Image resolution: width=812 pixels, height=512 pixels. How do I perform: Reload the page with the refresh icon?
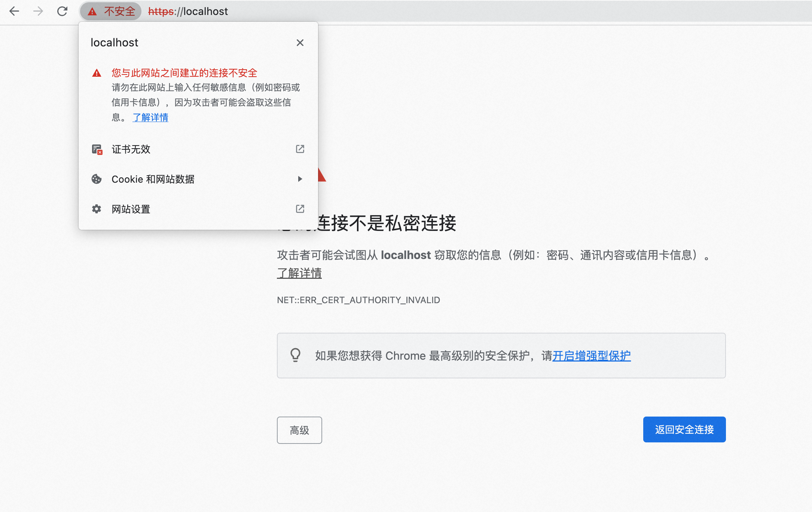coord(62,11)
